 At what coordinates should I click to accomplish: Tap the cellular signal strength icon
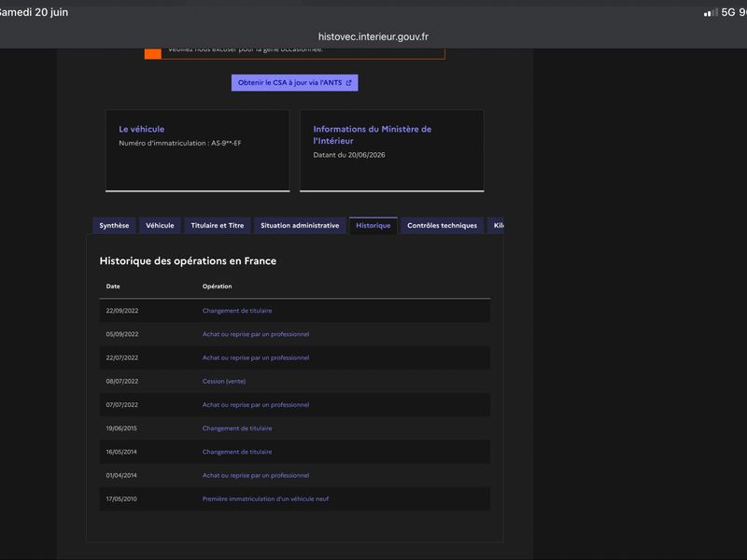pyautogui.click(x=711, y=12)
